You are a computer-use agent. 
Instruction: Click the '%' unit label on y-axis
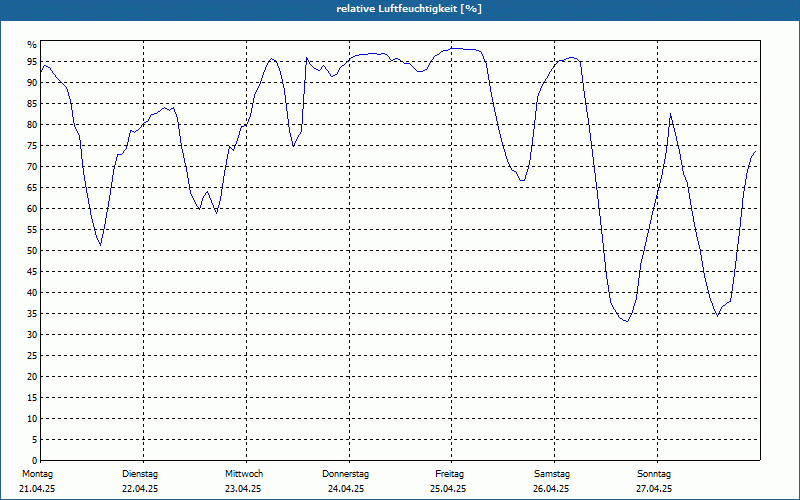point(32,45)
